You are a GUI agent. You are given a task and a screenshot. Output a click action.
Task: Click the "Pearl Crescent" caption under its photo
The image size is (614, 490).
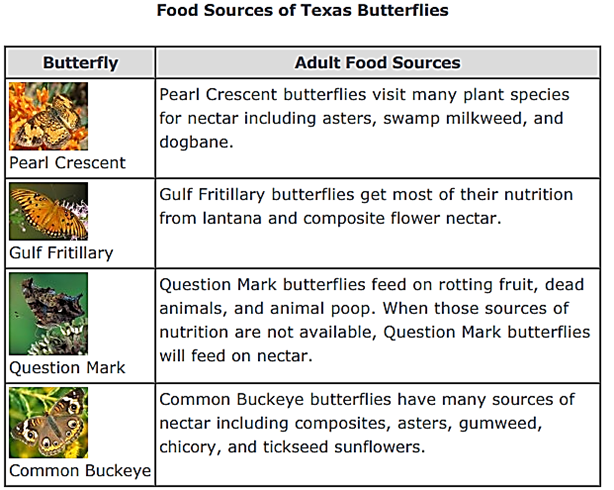68,162
